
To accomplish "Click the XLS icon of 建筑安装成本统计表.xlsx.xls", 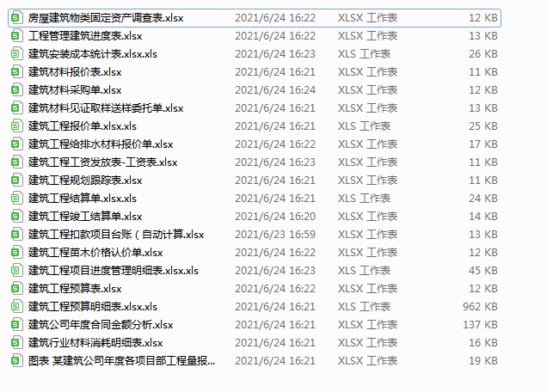I will [x=16, y=53].
